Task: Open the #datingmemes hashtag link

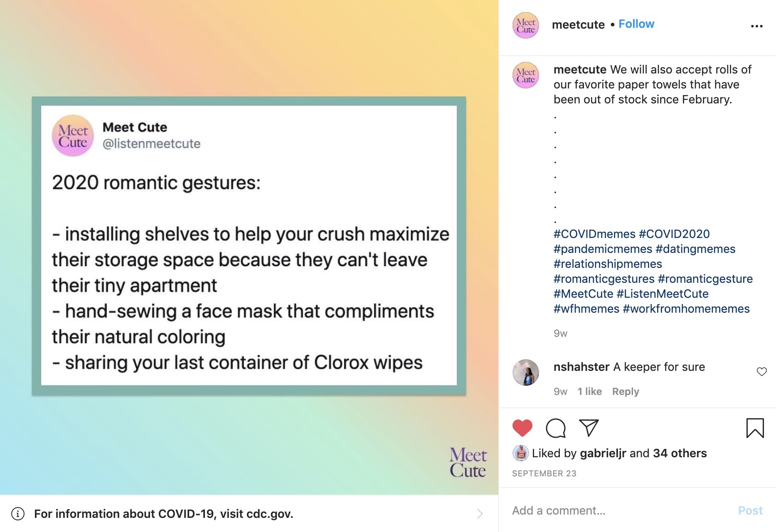Action: point(695,249)
